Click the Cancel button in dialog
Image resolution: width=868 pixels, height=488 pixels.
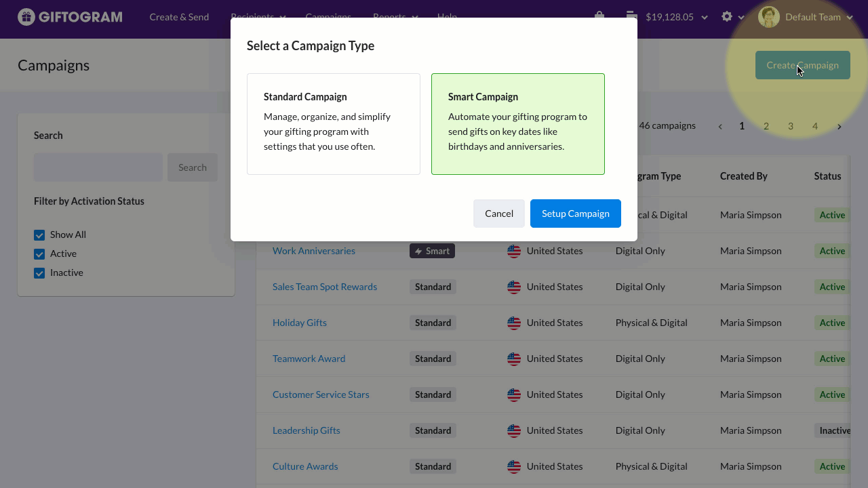499,213
